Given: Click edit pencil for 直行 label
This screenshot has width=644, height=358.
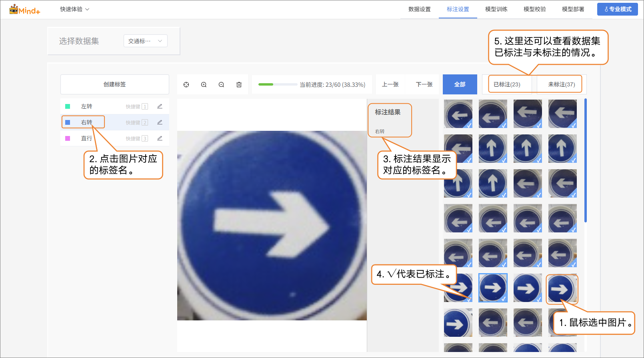Looking at the screenshot, I should pyautogui.click(x=160, y=138).
